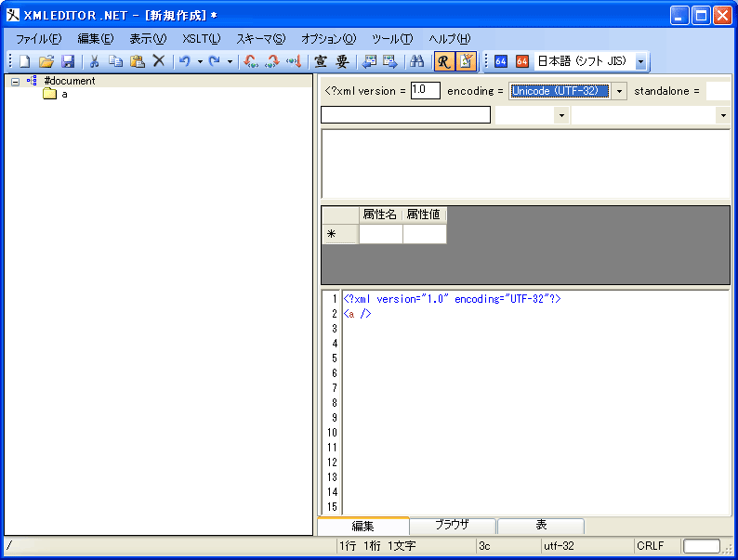
Task: Open the narrow dropdown beside the blank text field
Action: pos(561,115)
